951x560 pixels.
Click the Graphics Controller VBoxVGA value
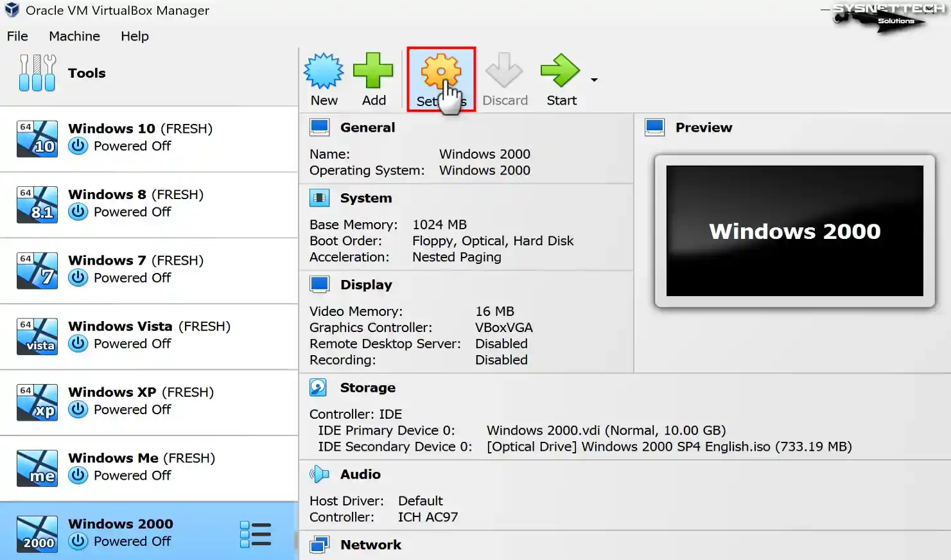pyautogui.click(x=504, y=328)
